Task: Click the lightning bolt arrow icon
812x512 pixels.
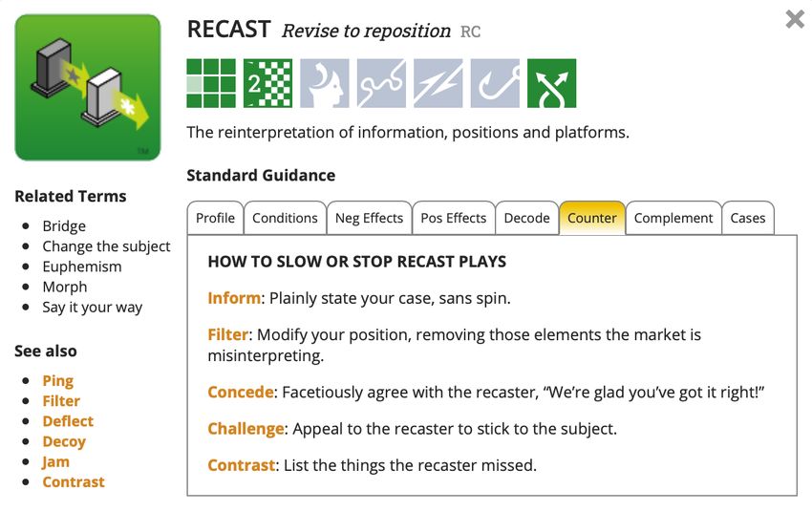Action: pyautogui.click(x=438, y=83)
